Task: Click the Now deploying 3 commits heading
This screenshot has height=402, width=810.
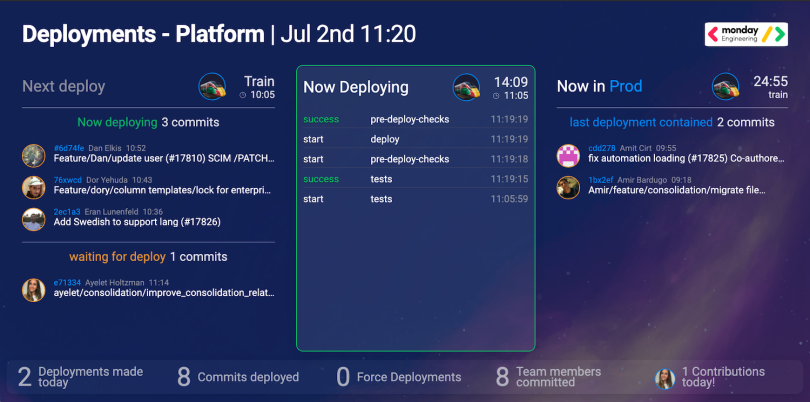Action: coord(148,122)
